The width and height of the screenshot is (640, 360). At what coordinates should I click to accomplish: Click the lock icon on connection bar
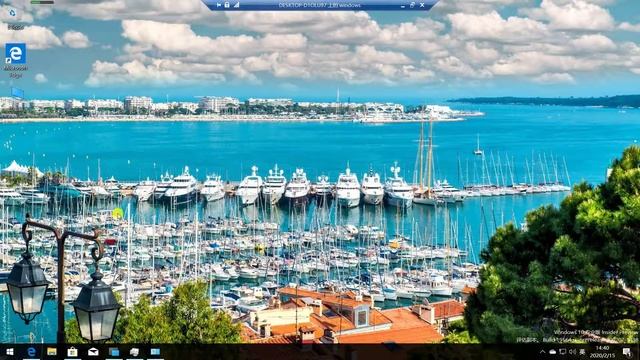click(227, 5)
